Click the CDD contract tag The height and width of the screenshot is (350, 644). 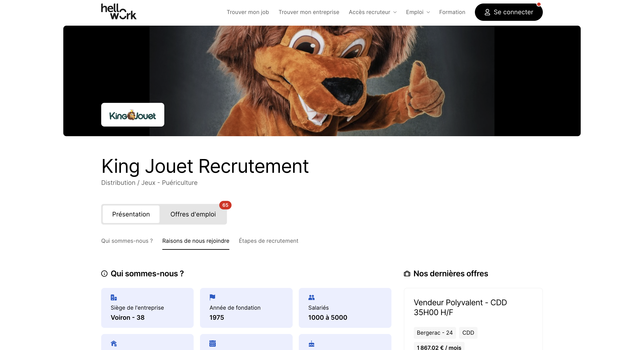[x=468, y=333]
